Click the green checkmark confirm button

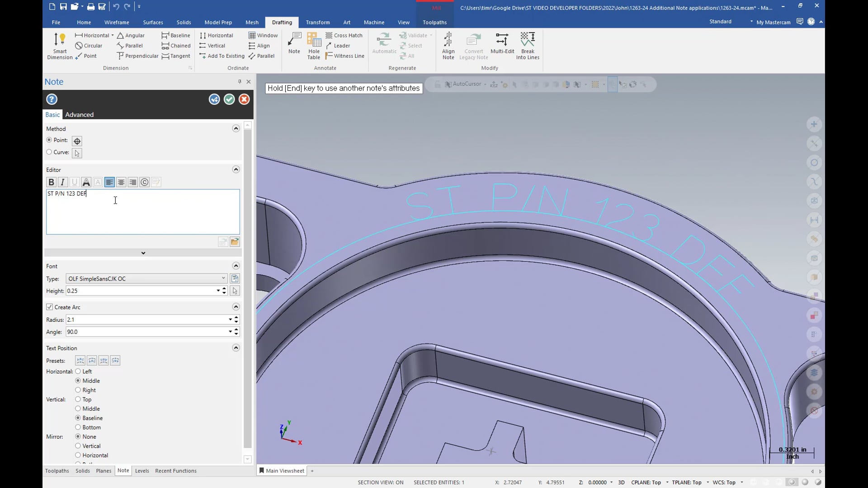tap(229, 99)
